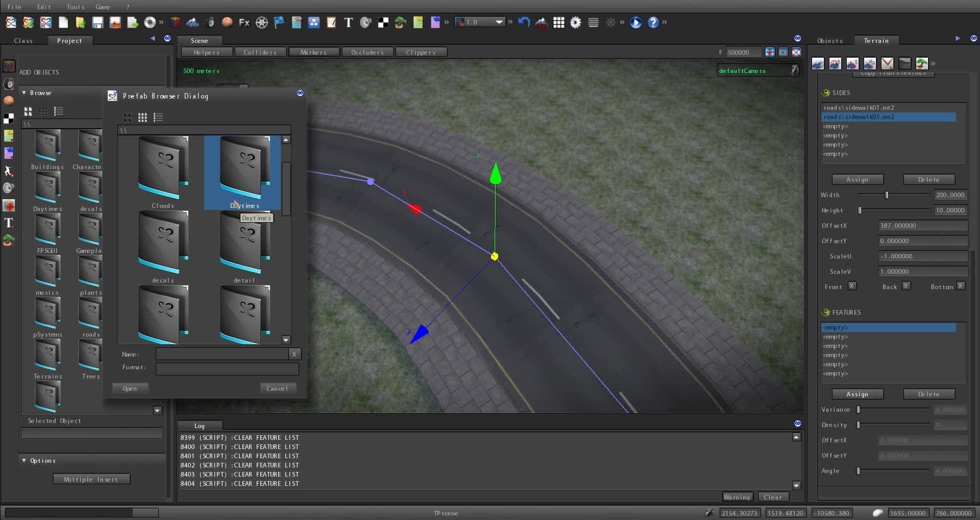Image resolution: width=980 pixels, height=520 pixels.
Task: Toggle the Back side checkbox
Action: coord(906,286)
